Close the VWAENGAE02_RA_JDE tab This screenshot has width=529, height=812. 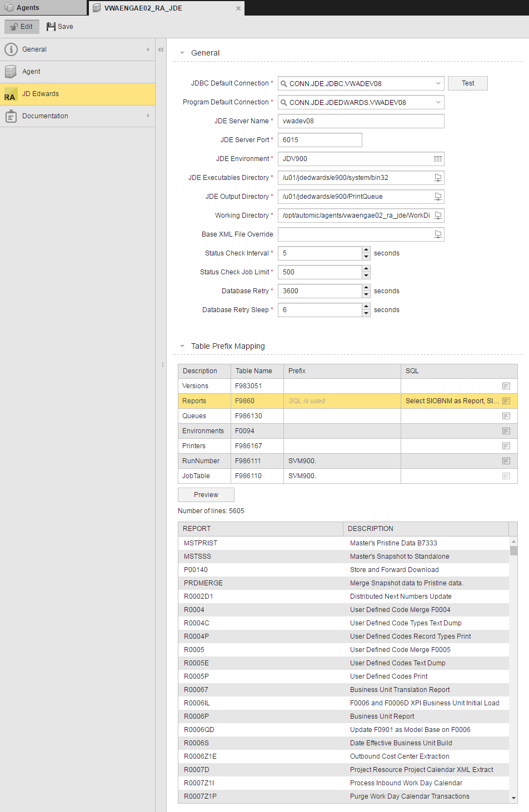tap(238, 8)
